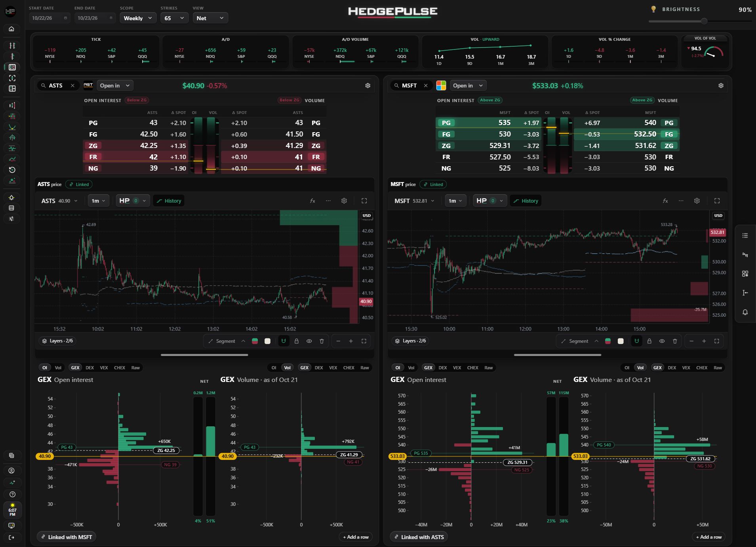Select DEX tab in ASTS open interest chart
This screenshot has height=547, width=756.
click(90, 368)
